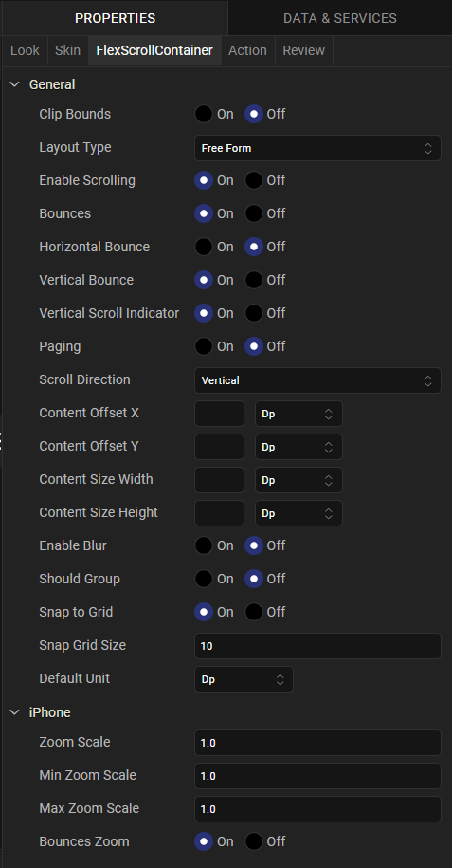Image resolution: width=452 pixels, height=868 pixels.
Task: Click the Max Zoom Scale field
Action: [x=317, y=809]
